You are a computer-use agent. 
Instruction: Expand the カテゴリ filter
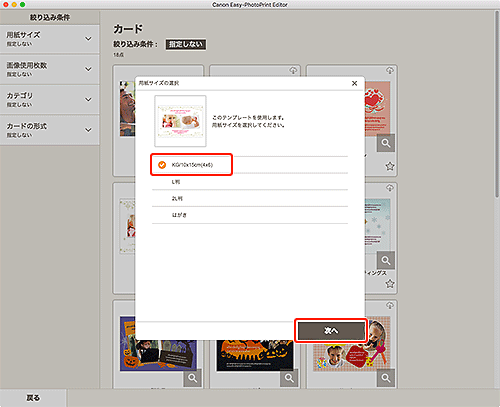[x=50, y=100]
